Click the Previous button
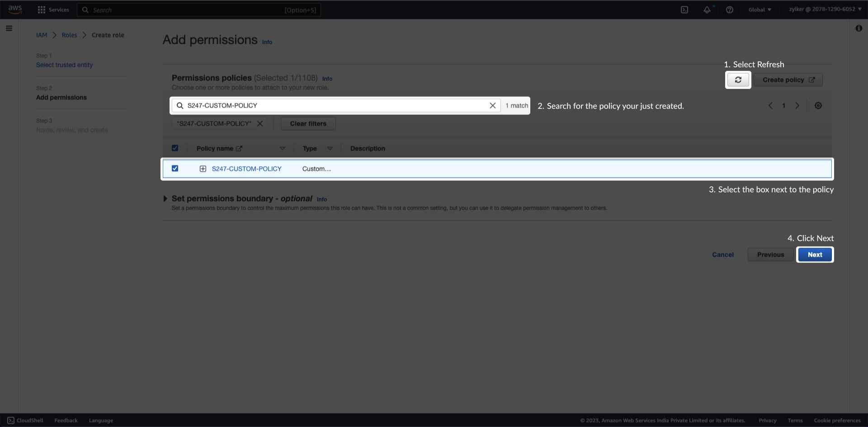The width and height of the screenshot is (868, 427). [x=771, y=255]
